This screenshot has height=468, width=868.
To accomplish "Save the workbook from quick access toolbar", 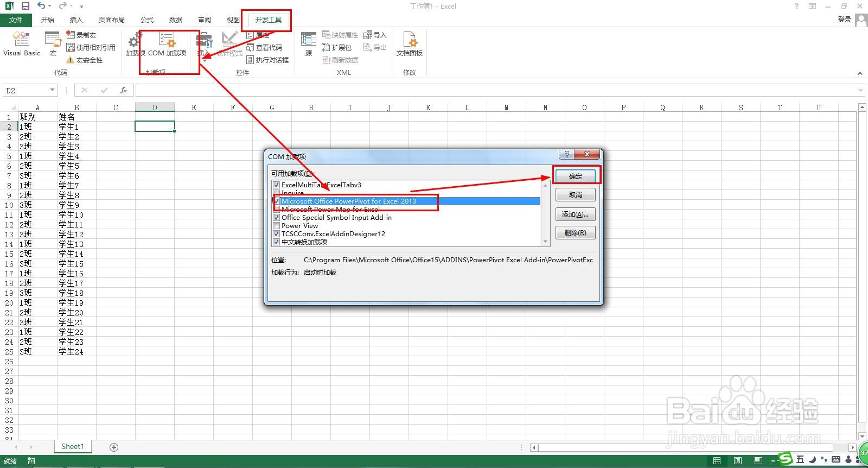I will pos(25,6).
